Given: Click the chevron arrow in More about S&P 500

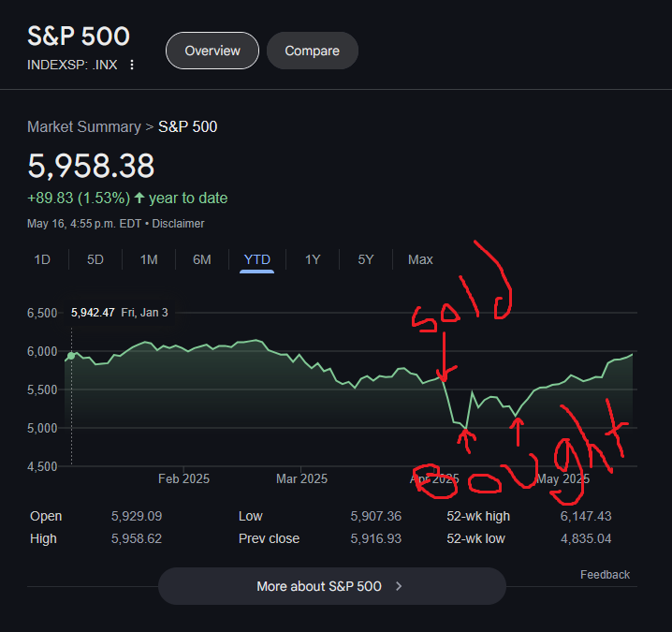Looking at the screenshot, I should coord(399,586).
